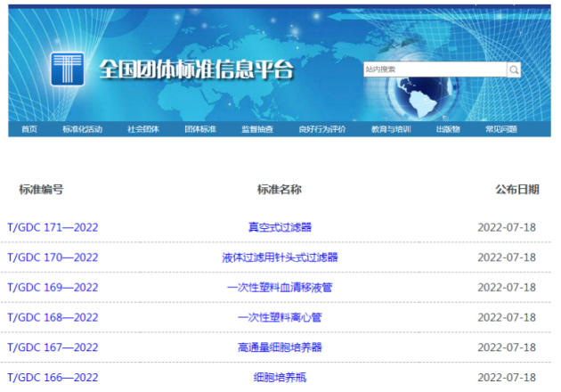Go to the 社会团体 section

142,129
